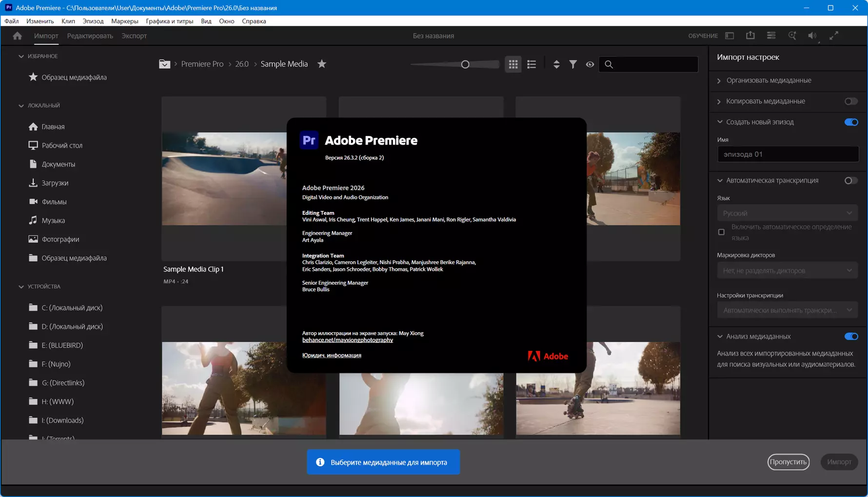Toggle hidden files visibility eye icon
868x497 pixels.
(x=590, y=64)
